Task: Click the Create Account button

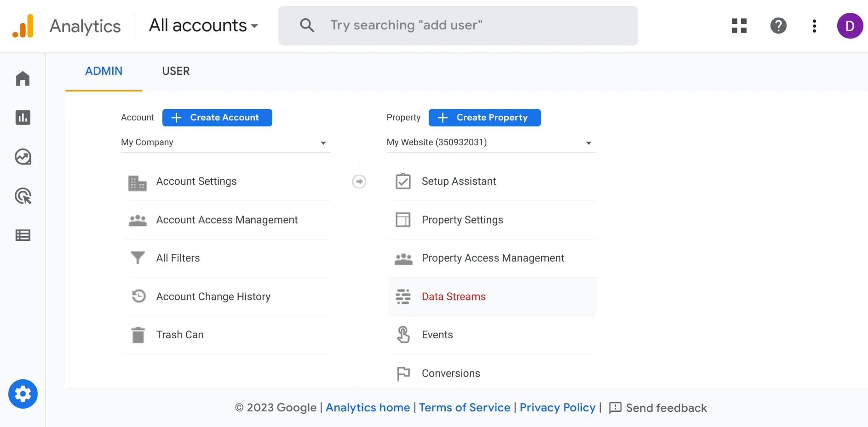Action: click(x=217, y=118)
